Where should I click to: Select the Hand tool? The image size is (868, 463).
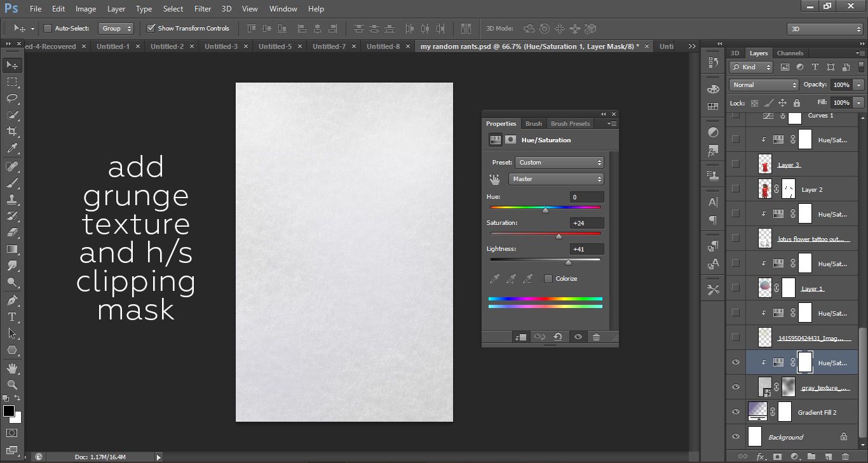pos(12,368)
